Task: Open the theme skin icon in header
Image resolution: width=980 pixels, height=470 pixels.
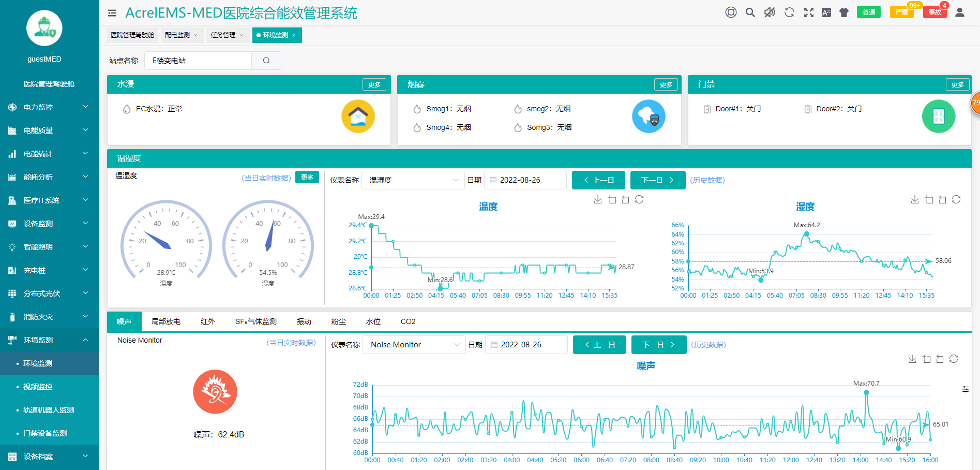Action: [x=843, y=12]
